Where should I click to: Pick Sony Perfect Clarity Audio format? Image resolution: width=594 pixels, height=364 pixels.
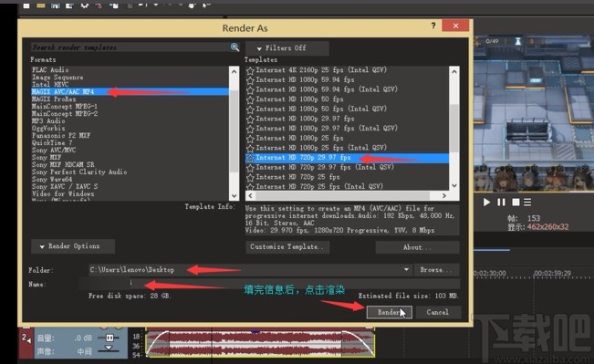coord(79,172)
